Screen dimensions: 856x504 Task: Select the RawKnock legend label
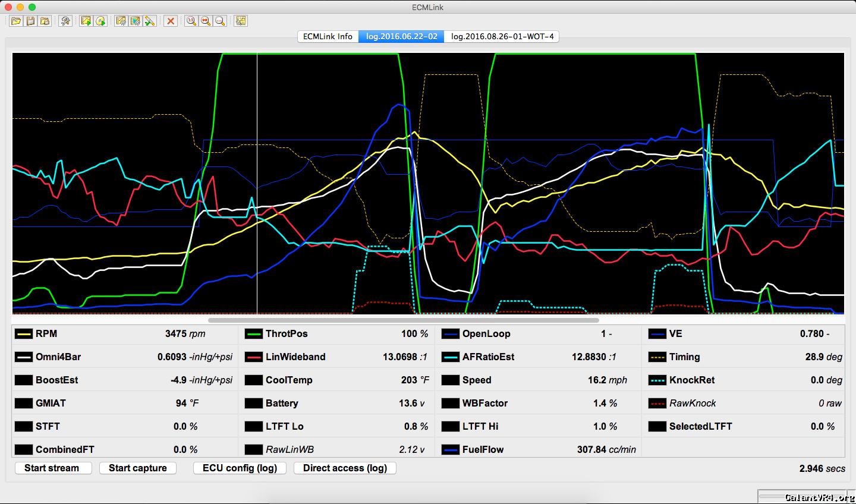pos(693,404)
